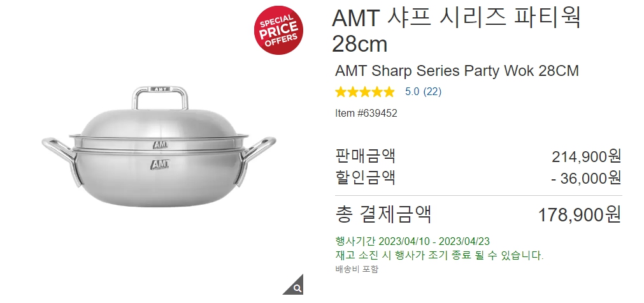Image resolution: width=644 pixels, height=303 pixels.
Task: Click the 판매금액 label
Action: 365,156
